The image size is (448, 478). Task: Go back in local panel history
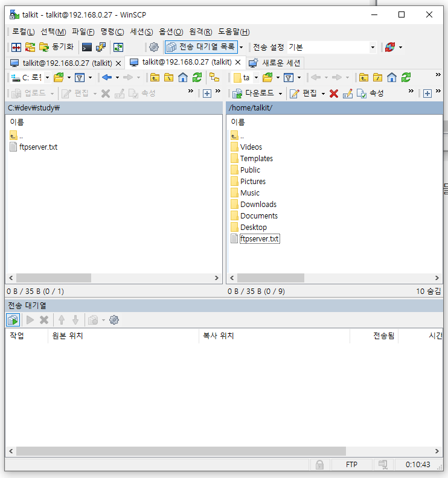(107, 78)
